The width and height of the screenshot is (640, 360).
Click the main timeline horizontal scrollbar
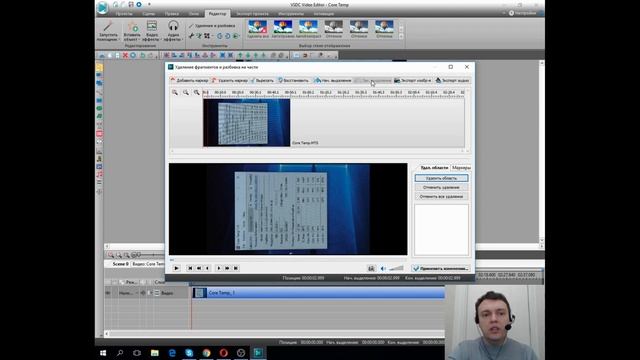click(x=274, y=333)
